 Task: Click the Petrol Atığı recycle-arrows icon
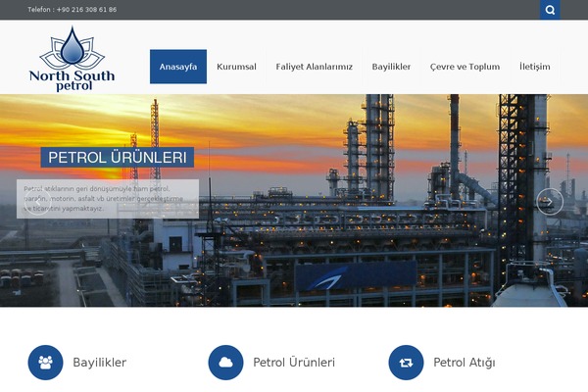click(406, 363)
